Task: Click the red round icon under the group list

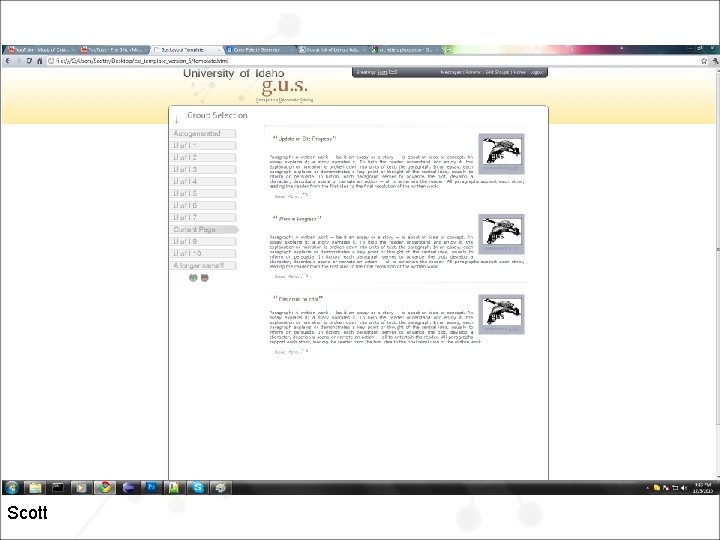Action: 205,277
